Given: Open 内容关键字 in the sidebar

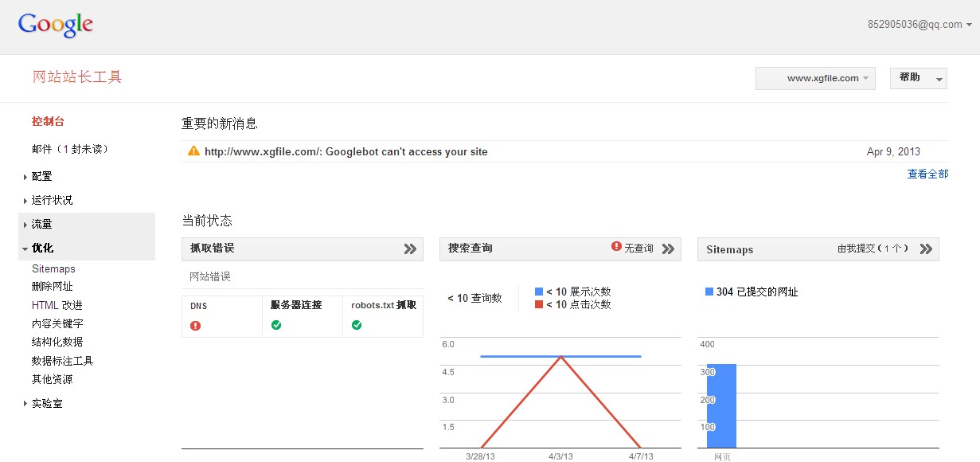Looking at the screenshot, I should tap(57, 324).
